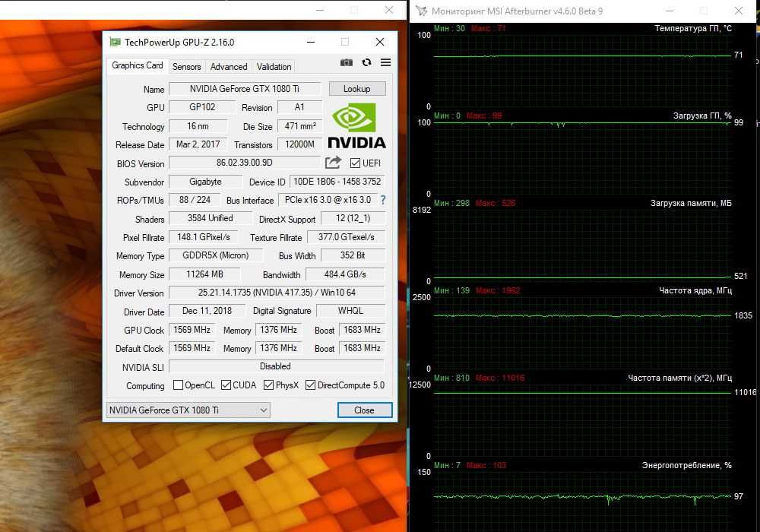Click the power consumption graph in Afterburner
Viewport: 760px width, 532px height.
pyautogui.click(x=582, y=502)
